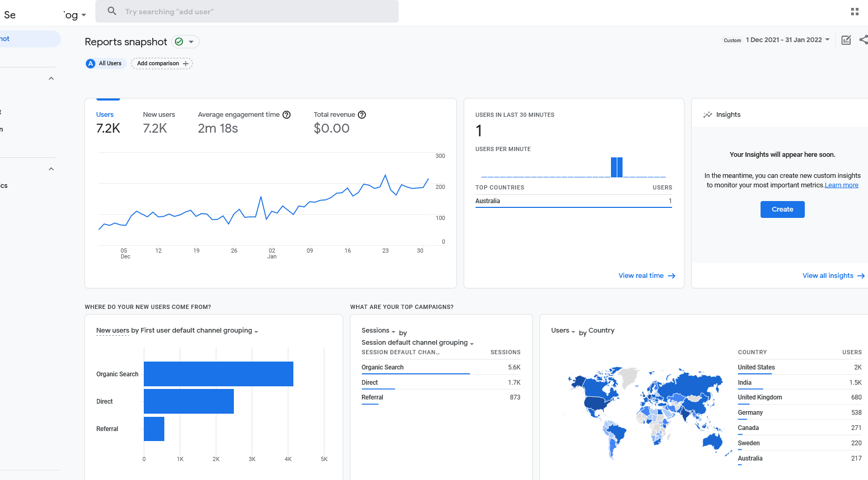This screenshot has width=868, height=480.
Task: Open the report status dropdown arrow
Action: tap(191, 42)
